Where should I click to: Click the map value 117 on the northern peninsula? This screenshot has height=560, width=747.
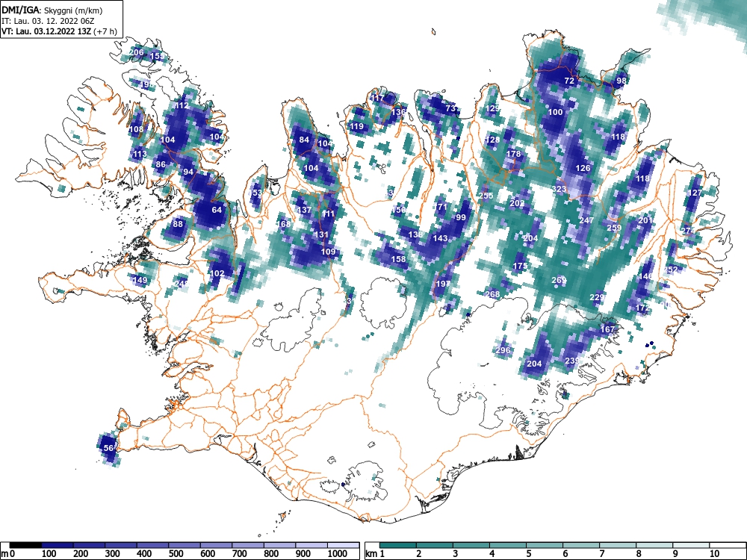377,98
